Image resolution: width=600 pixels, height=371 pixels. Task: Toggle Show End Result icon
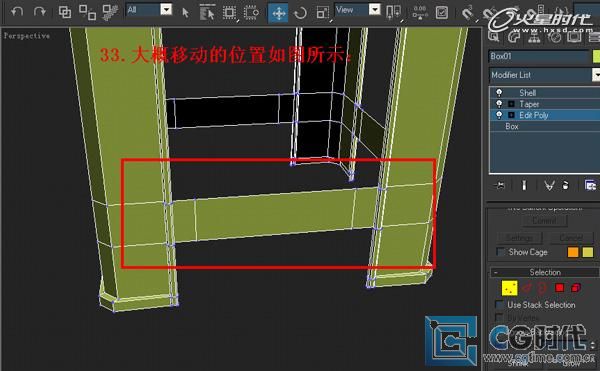[x=524, y=186]
